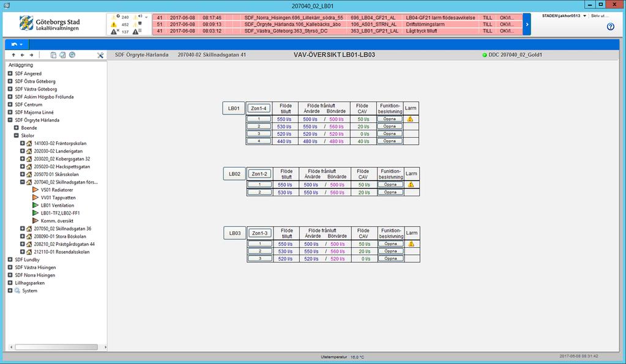Open the dropdown arrow next to the speaker icon

click(x=146, y=17)
